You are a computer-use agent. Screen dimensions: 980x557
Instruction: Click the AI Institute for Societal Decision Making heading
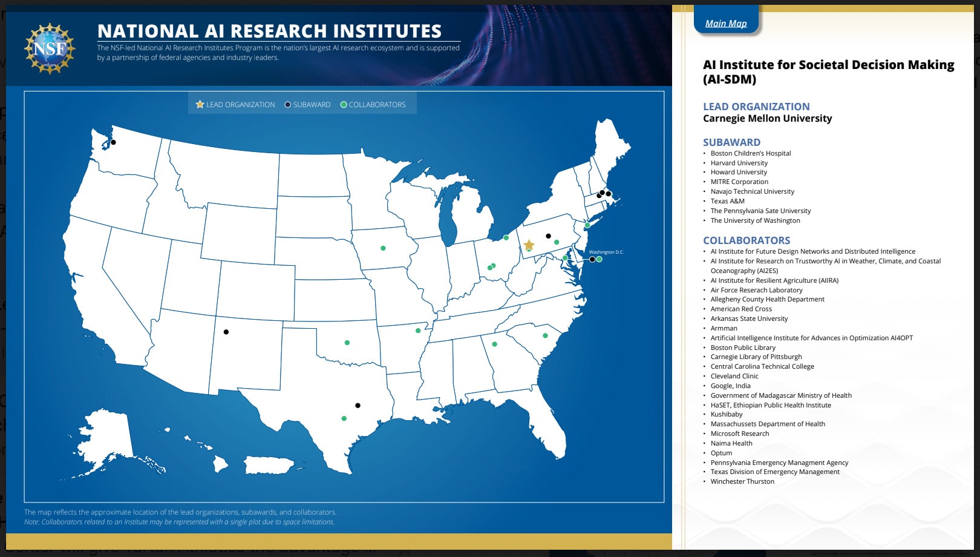[x=828, y=72]
